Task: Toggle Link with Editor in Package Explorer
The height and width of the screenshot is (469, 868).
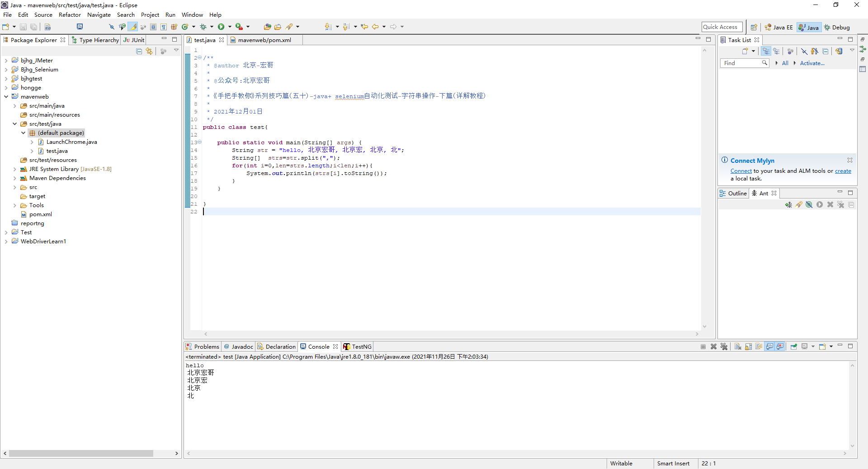Action: (149, 51)
